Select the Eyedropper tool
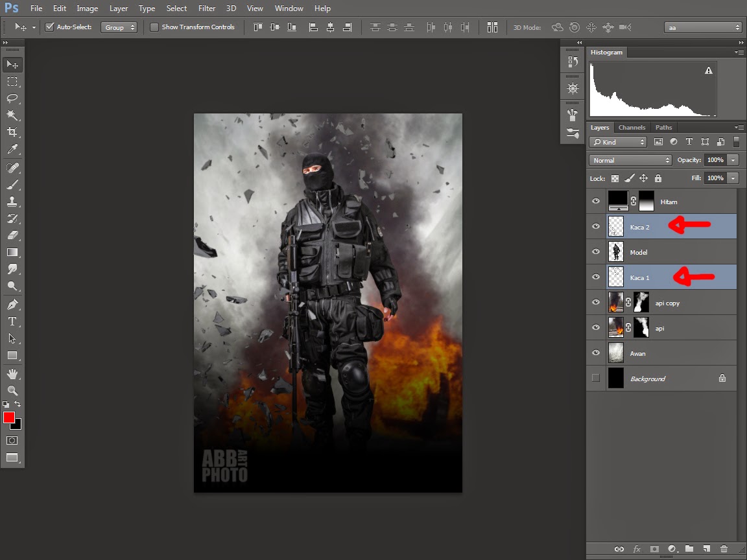This screenshot has width=747, height=560. (x=12, y=150)
